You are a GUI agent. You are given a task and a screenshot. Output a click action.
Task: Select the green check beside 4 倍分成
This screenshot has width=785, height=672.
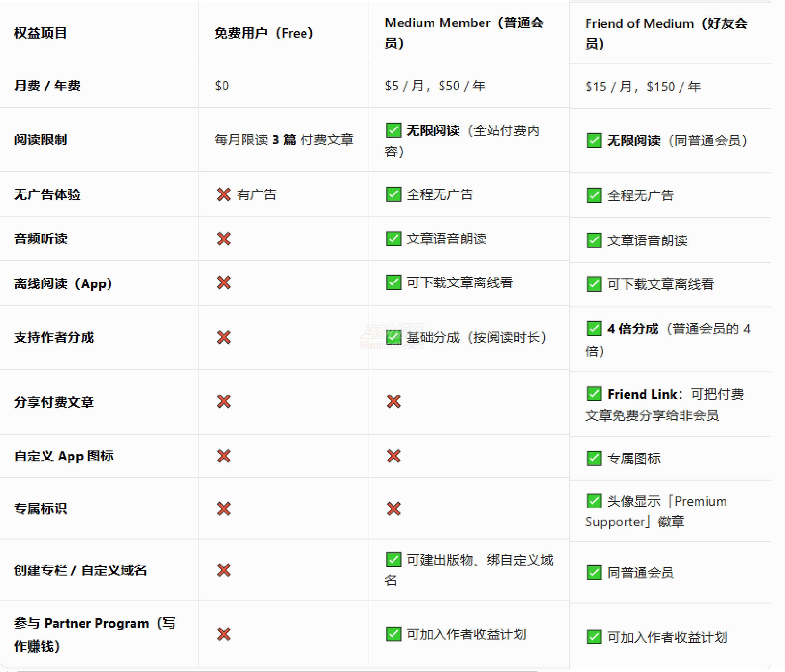point(594,328)
